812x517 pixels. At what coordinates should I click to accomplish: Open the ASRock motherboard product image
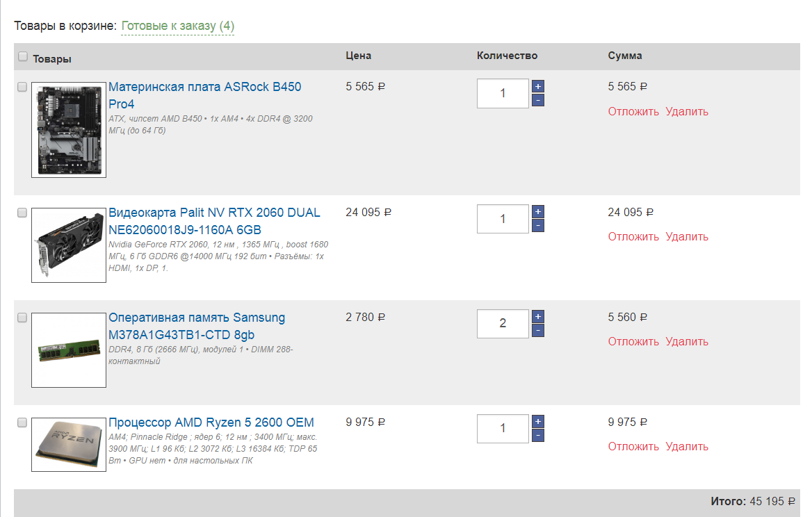69,131
